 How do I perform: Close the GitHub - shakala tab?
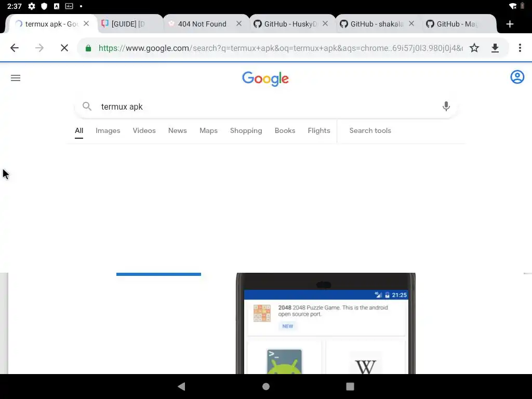(x=411, y=23)
